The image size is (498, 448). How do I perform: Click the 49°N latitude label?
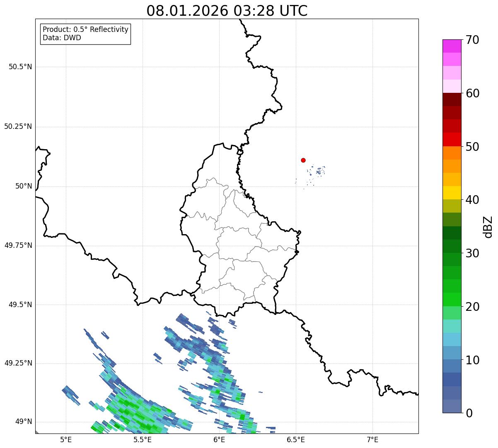[x=24, y=421]
